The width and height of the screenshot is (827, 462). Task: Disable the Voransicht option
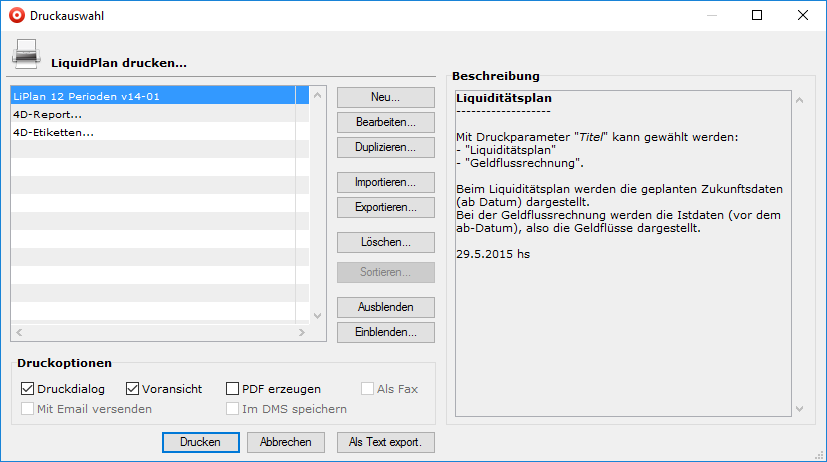pyautogui.click(x=133, y=389)
